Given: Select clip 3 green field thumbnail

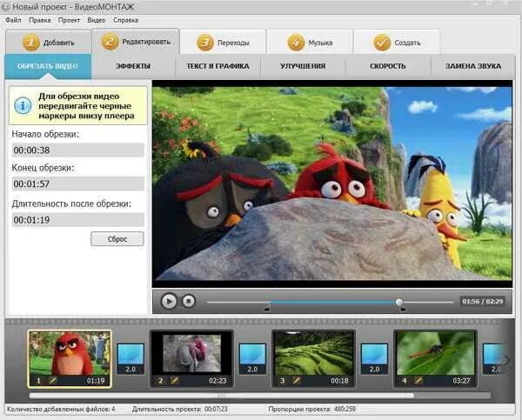Looking at the screenshot, I should (313, 359).
